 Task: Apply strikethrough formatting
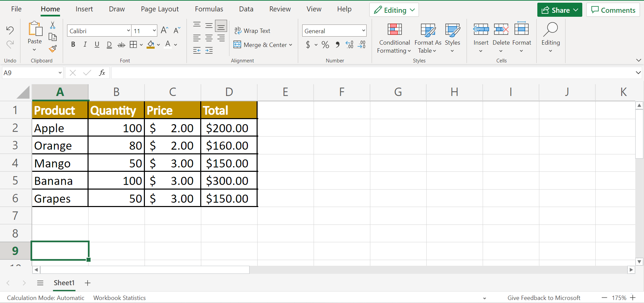click(x=121, y=44)
